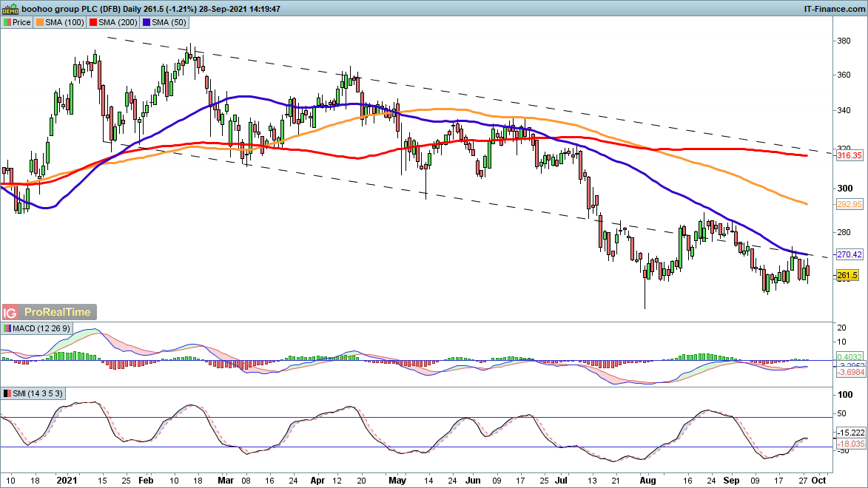Image resolution: width=868 pixels, height=488 pixels.
Task: Click the orange SMA (100) color swatch
Action: (40, 22)
